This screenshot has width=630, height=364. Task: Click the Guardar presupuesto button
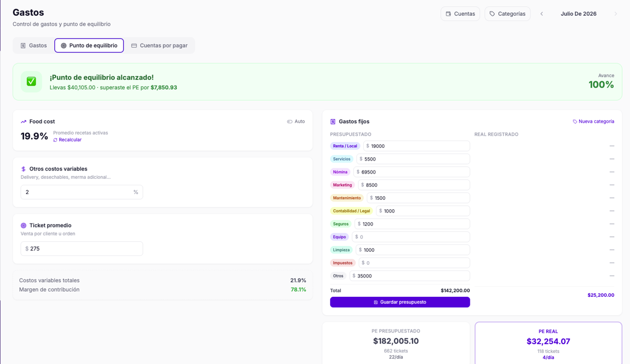pos(400,302)
